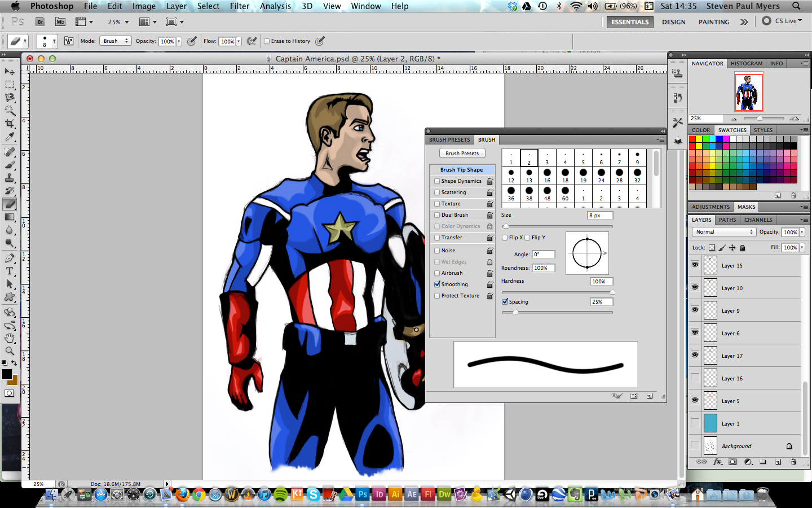This screenshot has height=508, width=812.
Task: Switch to the Design workspace
Action: coord(674,22)
